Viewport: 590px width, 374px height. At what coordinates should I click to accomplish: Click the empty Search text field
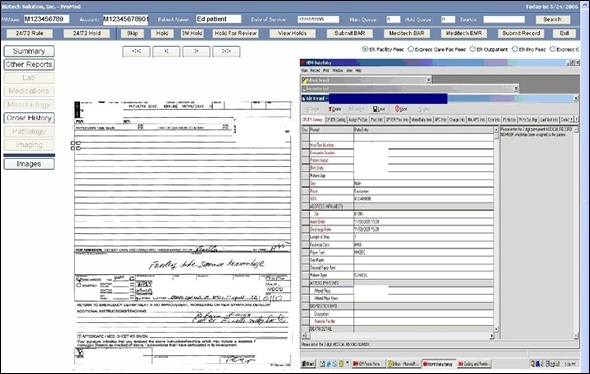[x=504, y=19]
